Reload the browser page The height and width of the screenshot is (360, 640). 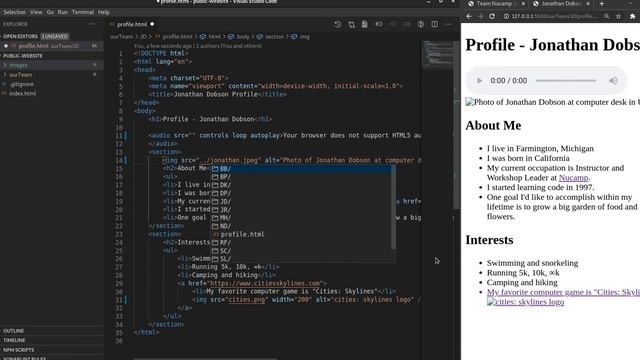492,16
